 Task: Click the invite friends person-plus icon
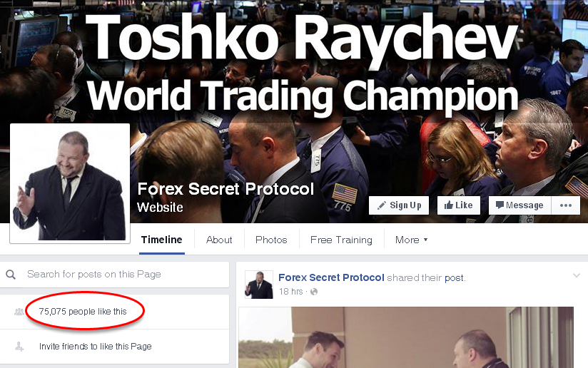pos(19,347)
